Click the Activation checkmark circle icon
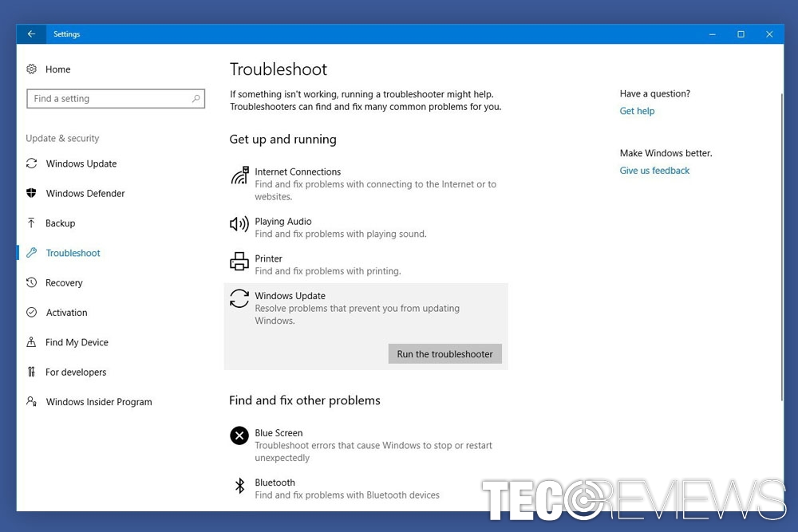This screenshot has width=798, height=532. point(32,313)
